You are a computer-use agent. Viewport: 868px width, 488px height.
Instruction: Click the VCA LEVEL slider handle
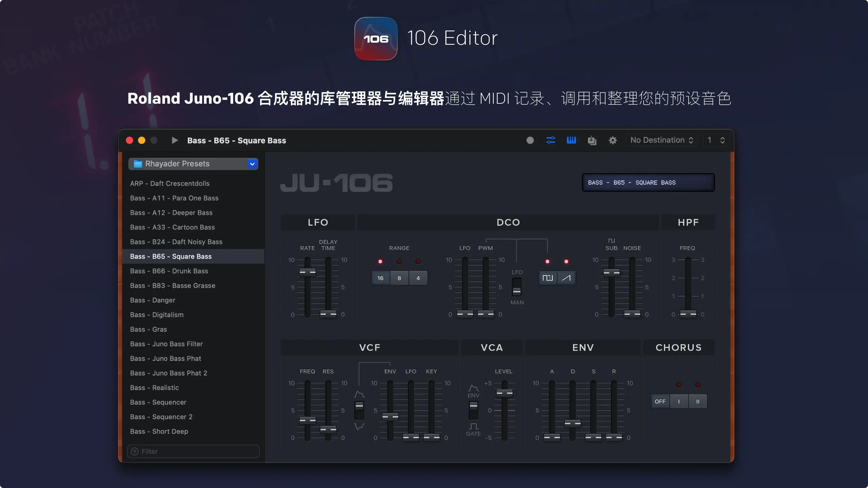505,393
